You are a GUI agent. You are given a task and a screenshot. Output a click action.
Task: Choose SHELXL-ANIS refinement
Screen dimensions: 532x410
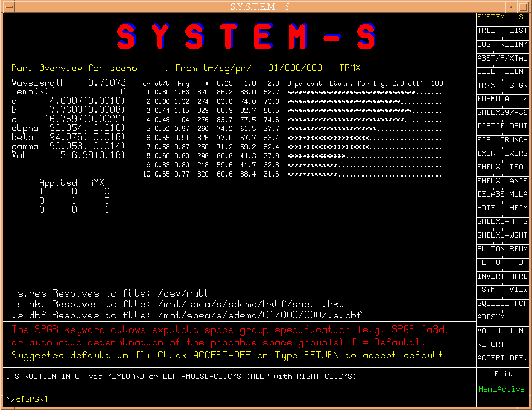[x=502, y=181]
